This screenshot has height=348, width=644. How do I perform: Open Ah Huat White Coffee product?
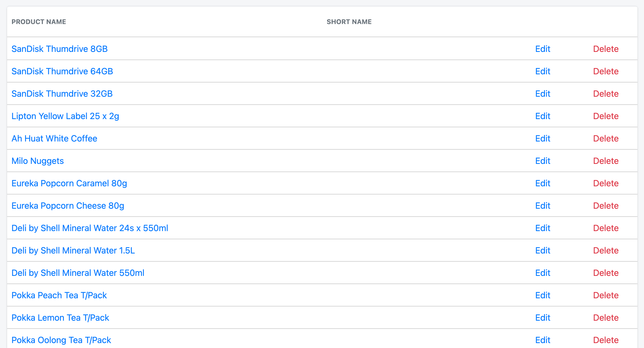[x=54, y=138]
